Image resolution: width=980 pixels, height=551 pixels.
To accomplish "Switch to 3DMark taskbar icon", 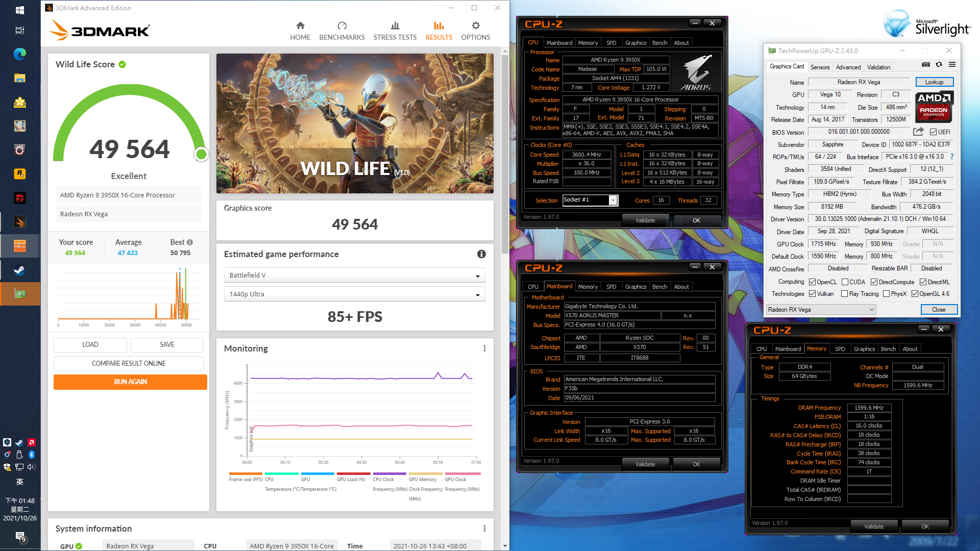I will coord(20,222).
